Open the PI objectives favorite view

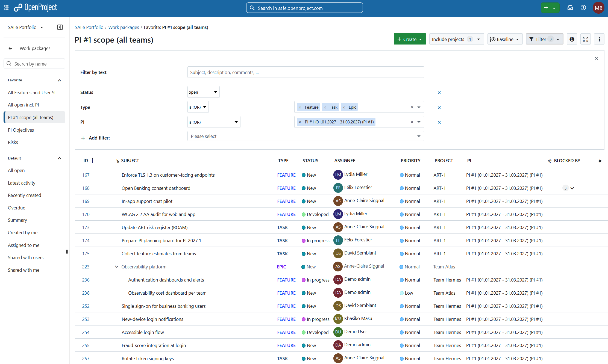coord(34,130)
